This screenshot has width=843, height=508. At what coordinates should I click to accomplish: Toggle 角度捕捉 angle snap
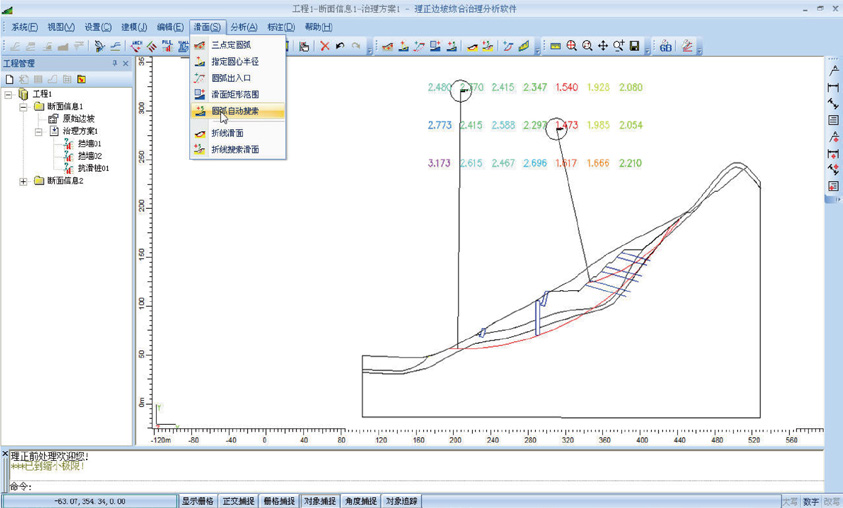click(360, 501)
